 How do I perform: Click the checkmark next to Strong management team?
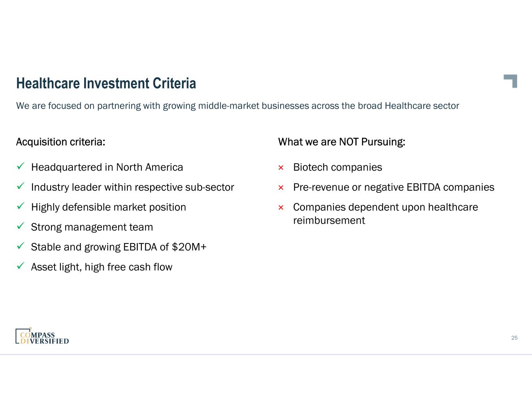pos(21,226)
